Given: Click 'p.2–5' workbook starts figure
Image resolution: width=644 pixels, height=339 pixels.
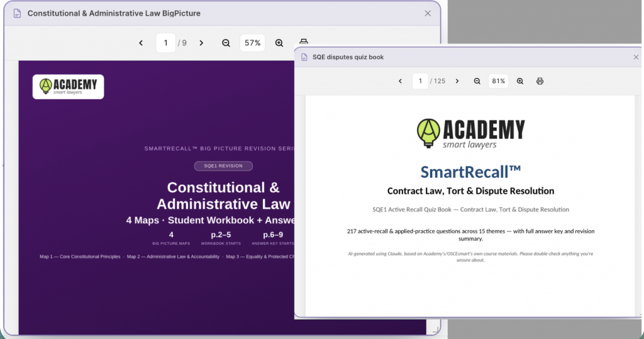Looking at the screenshot, I should coord(221,235).
